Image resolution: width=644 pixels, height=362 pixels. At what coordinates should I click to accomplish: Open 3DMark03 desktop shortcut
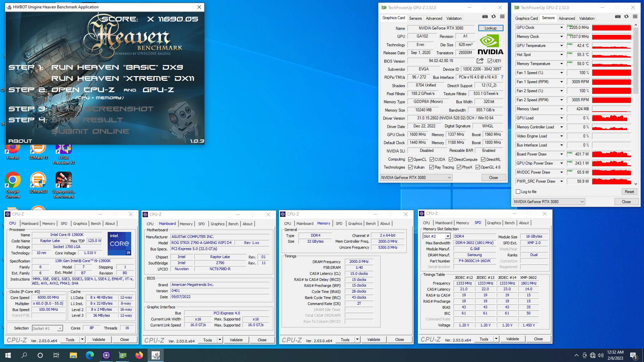click(x=38, y=183)
